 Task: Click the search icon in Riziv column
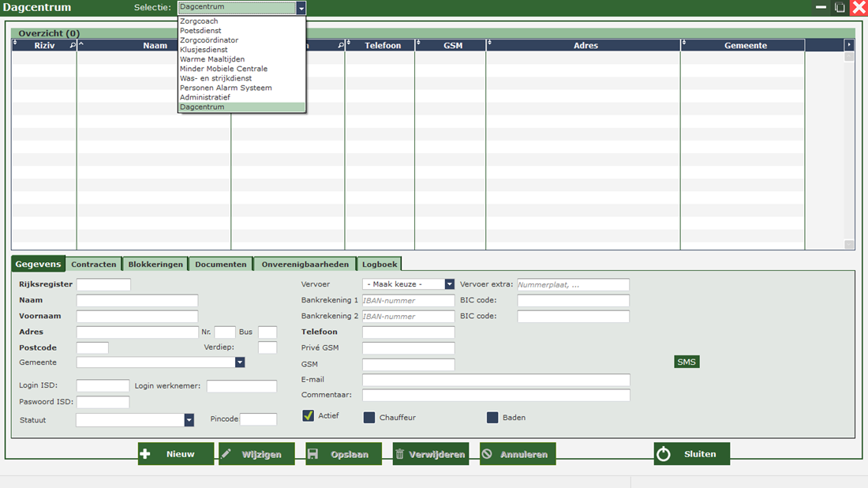click(x=73, y=46)
